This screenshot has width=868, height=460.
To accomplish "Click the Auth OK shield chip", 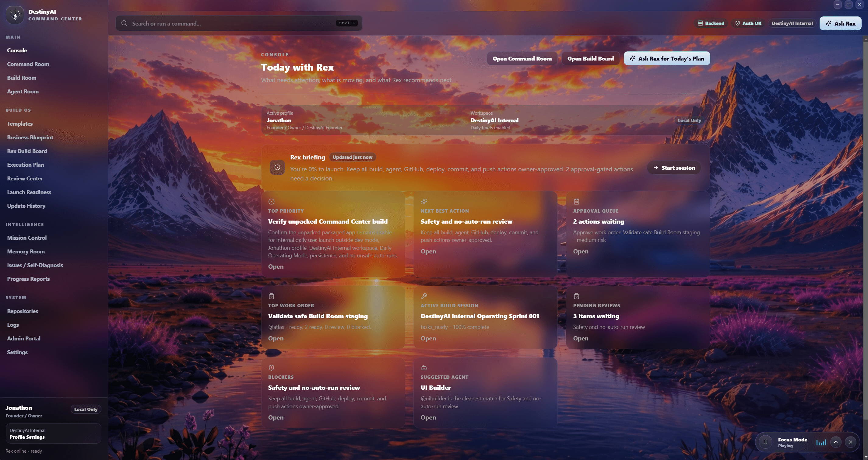I will pos(748,23).
